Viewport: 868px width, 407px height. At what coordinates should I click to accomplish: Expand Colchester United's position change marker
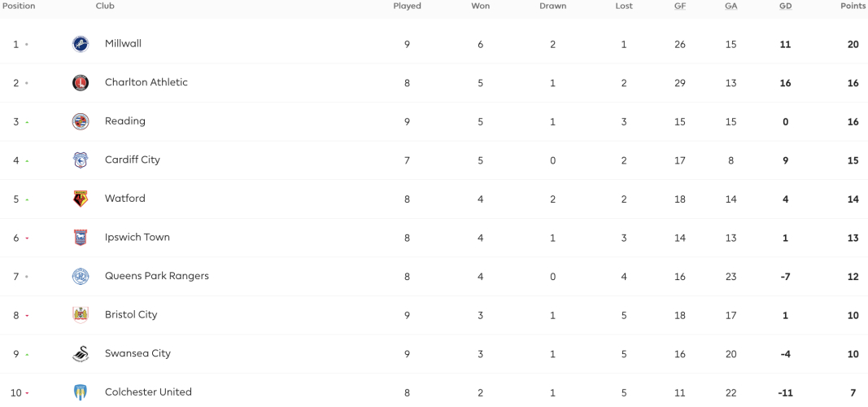[27, 393]
